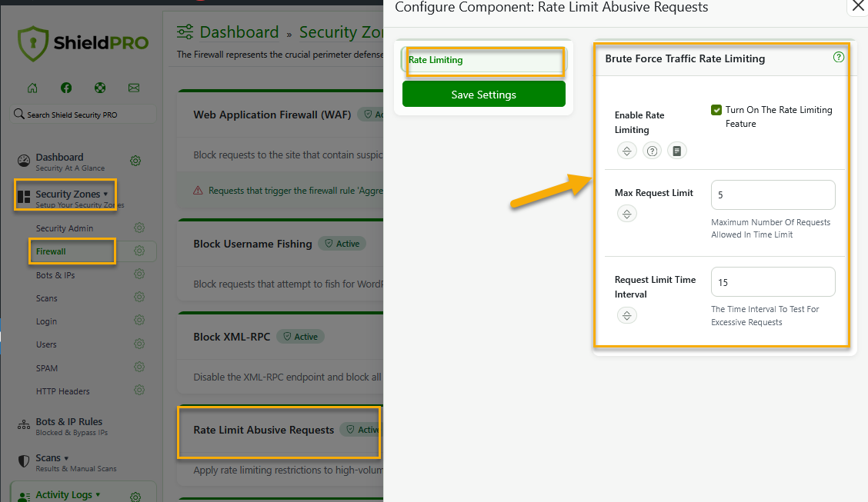Select the Rate Limiting tab
The image size is (868, 502).
[483, 60]
